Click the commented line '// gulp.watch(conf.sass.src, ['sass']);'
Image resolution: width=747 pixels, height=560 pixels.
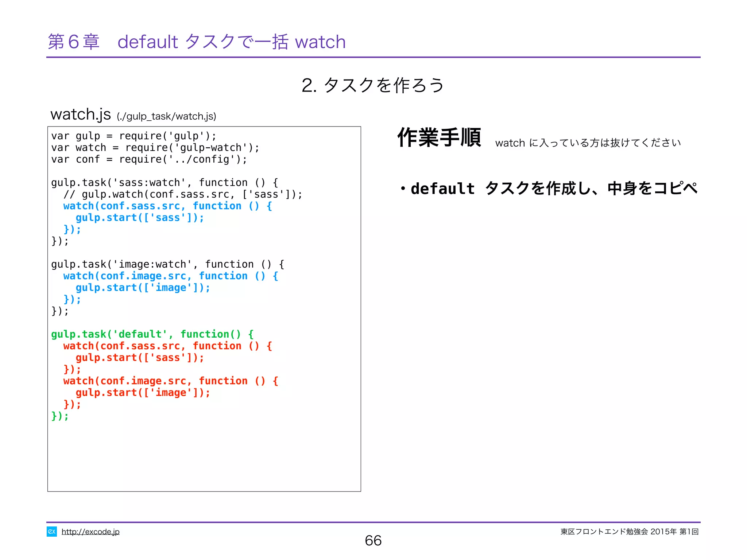[183, 194]
